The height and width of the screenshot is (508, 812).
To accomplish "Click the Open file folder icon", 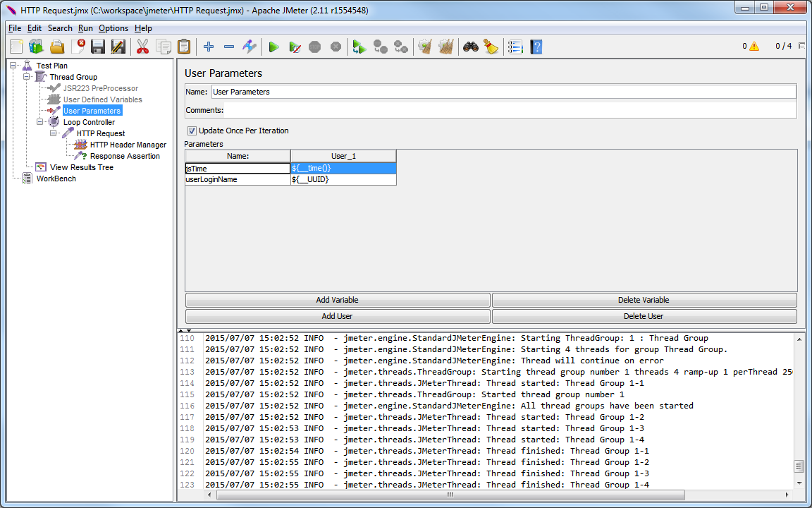I will tap(57, 47).
